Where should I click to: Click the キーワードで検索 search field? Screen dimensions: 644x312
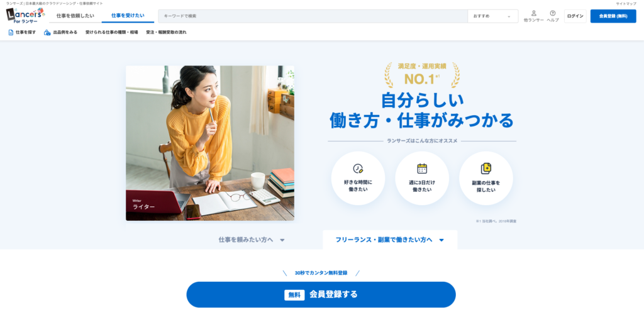click(x=313, y=16)
